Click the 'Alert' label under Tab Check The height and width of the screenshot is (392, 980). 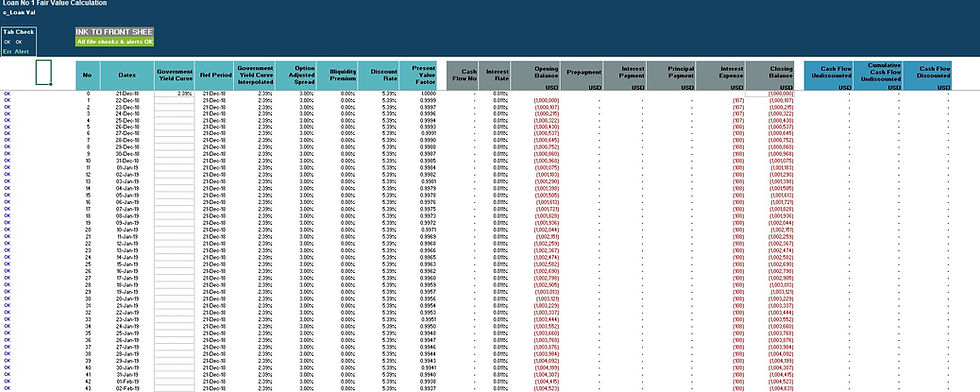coord(22,51)
